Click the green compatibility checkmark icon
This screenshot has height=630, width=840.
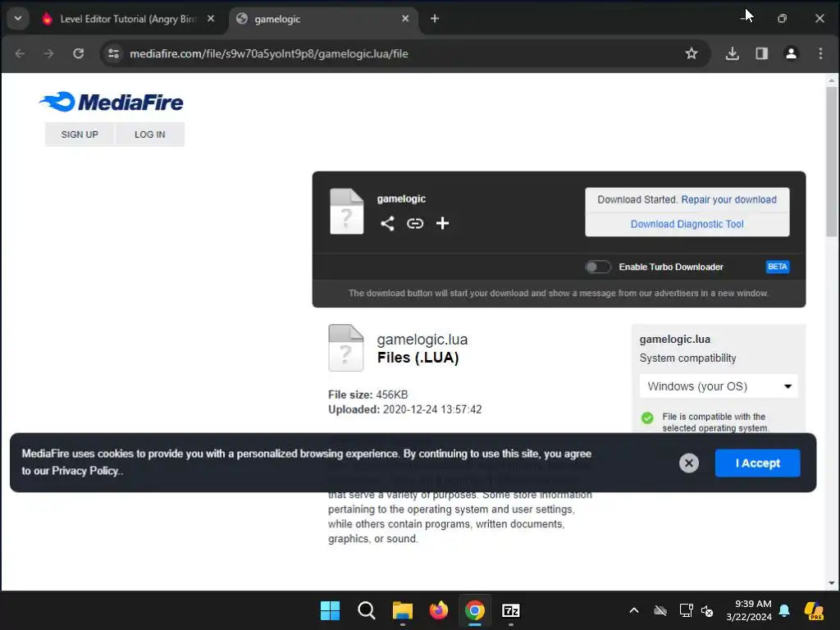[x=647, y=418]
